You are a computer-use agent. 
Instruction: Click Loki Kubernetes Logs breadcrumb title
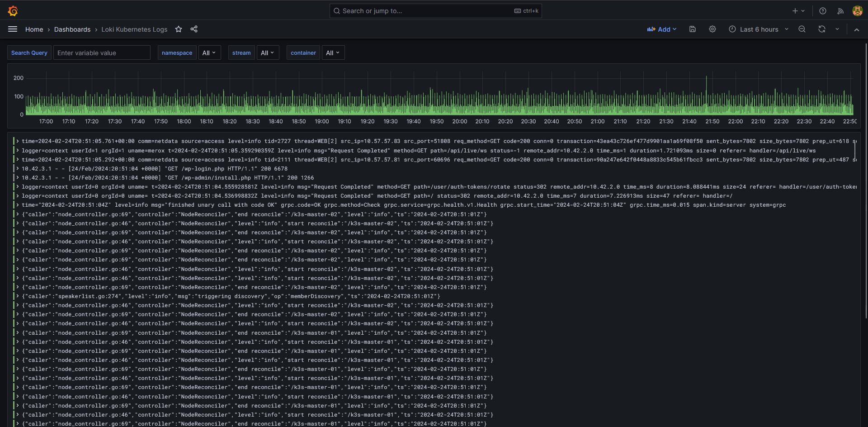point(134,29)
